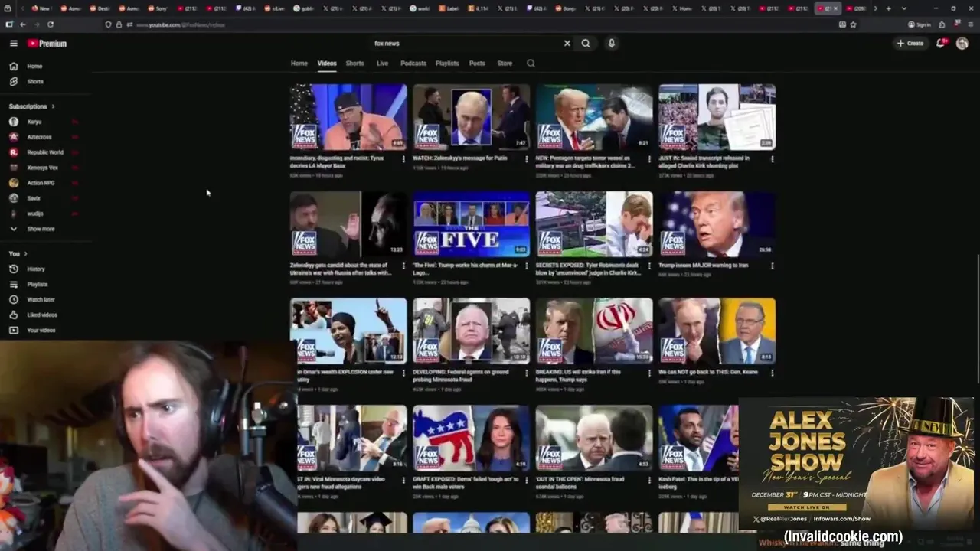The height and width of the screenshot is (551, 980).
Task: Open the SECRETS EXPOSED Tyler Robinson thumbnail
Action: tap(594, 223)
